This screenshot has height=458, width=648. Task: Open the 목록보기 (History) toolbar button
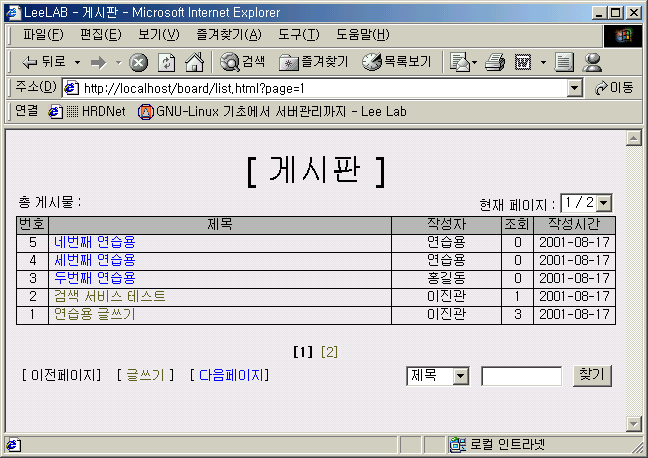click(397, 62)
